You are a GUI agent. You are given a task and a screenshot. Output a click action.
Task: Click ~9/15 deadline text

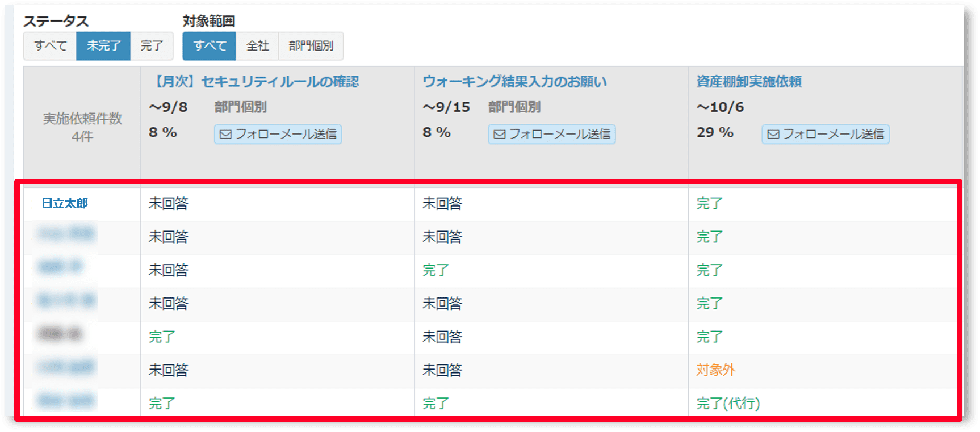[446, 107]
